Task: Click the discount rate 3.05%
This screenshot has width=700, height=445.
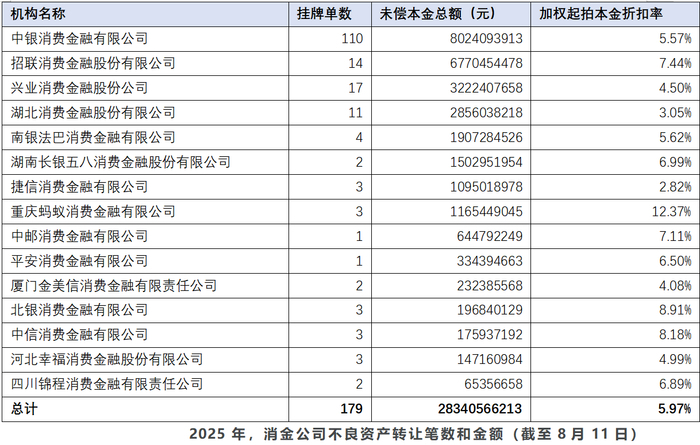Action: pos(675,112)
